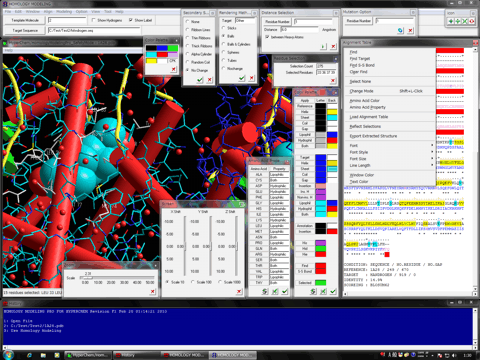Open the Modeling menu in the menu bar

[x=64, y=11]
